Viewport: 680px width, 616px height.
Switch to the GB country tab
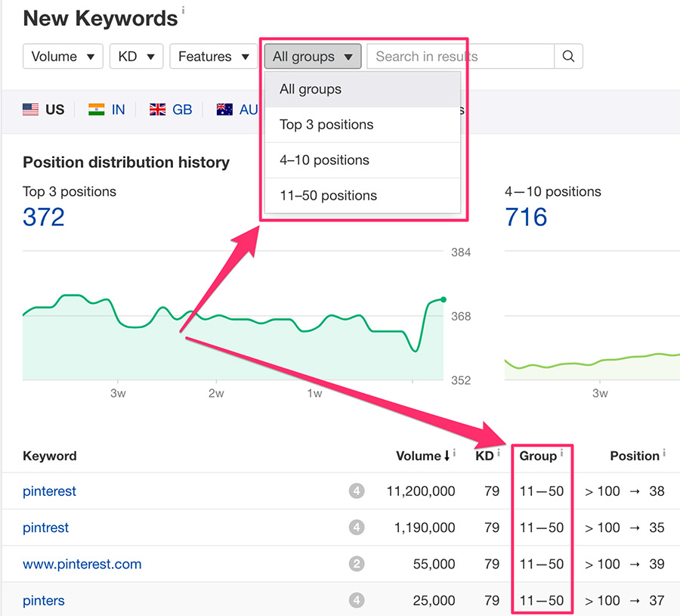point(171,110)
